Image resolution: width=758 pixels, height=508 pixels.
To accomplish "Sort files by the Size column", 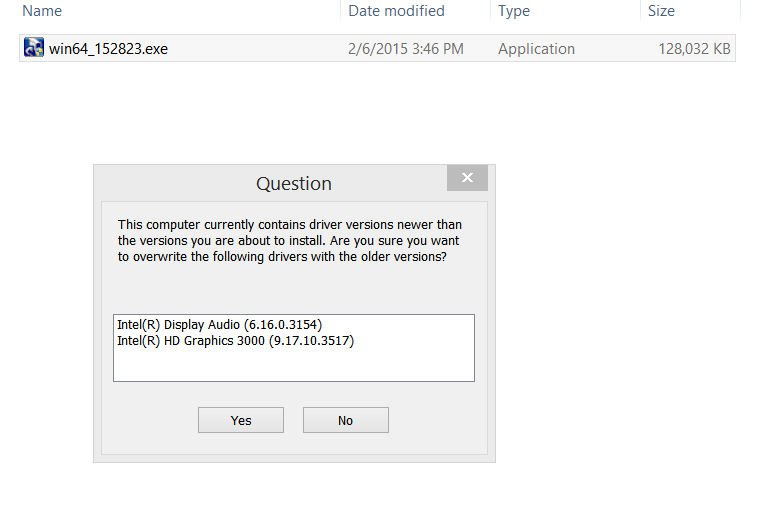I will 661,11.
